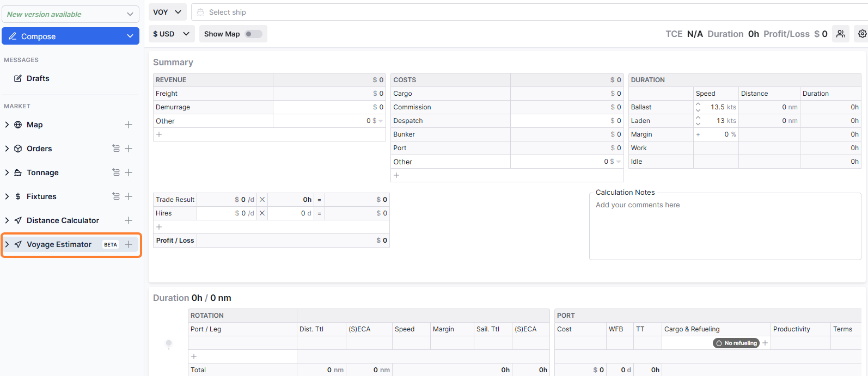Open the settings gear icon
868x376 pixels.
(862, 34)
